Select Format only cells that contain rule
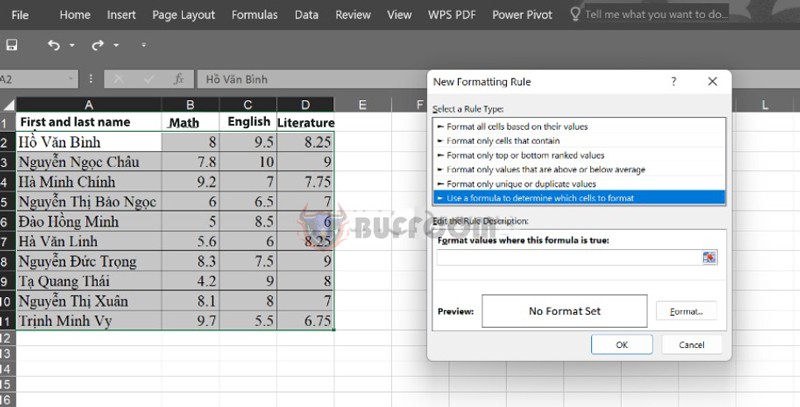800x407 pixels. pyautogui.click(x=579, y=141)
